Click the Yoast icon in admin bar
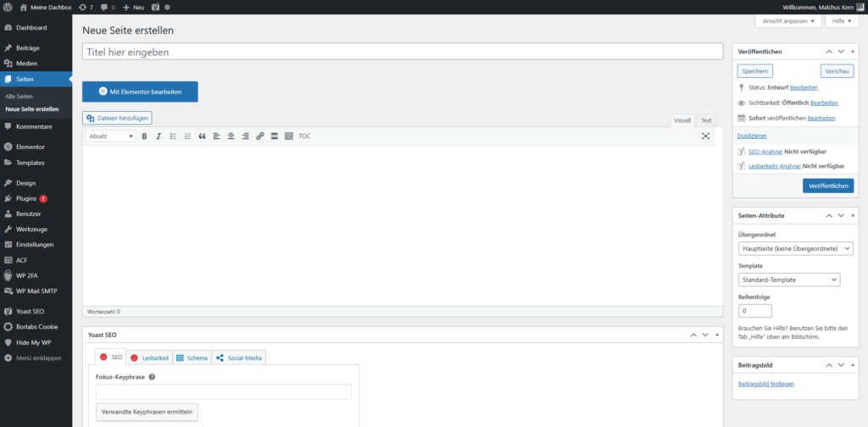Viewport: 868px width, 427px height. [156, 7]
